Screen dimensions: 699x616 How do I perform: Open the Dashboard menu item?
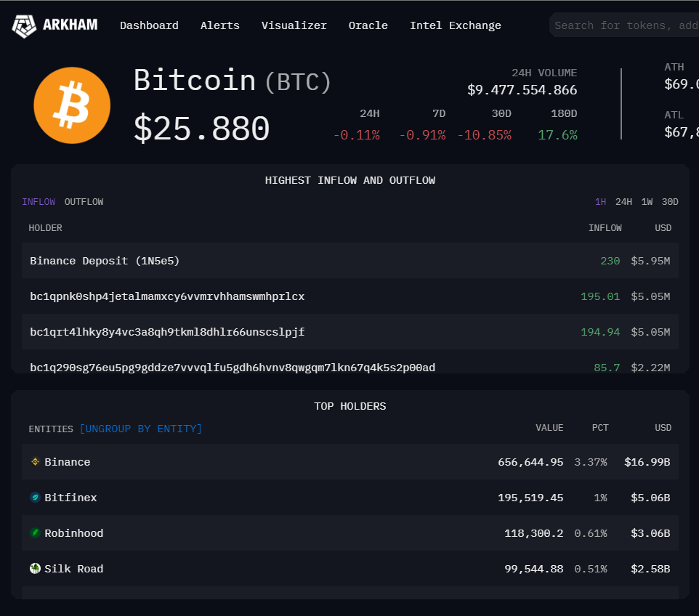(x=150, y=25)
